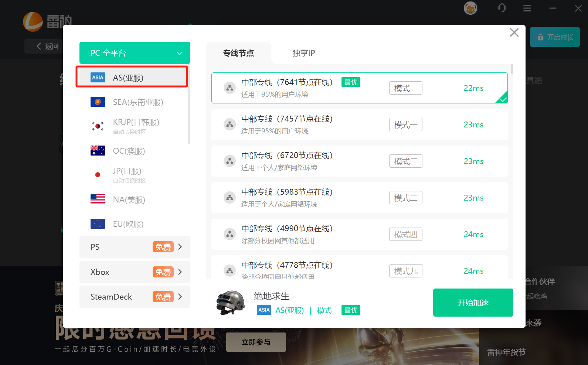Click the Southeast Asia flag icon
This screenshot has height=365, width=588.
(x=98, y=102)
